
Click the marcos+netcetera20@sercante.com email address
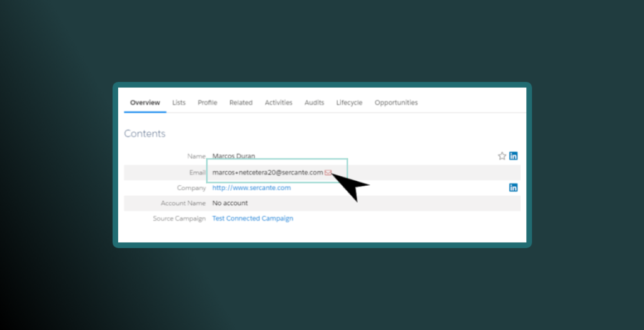(x=267, y=173)
